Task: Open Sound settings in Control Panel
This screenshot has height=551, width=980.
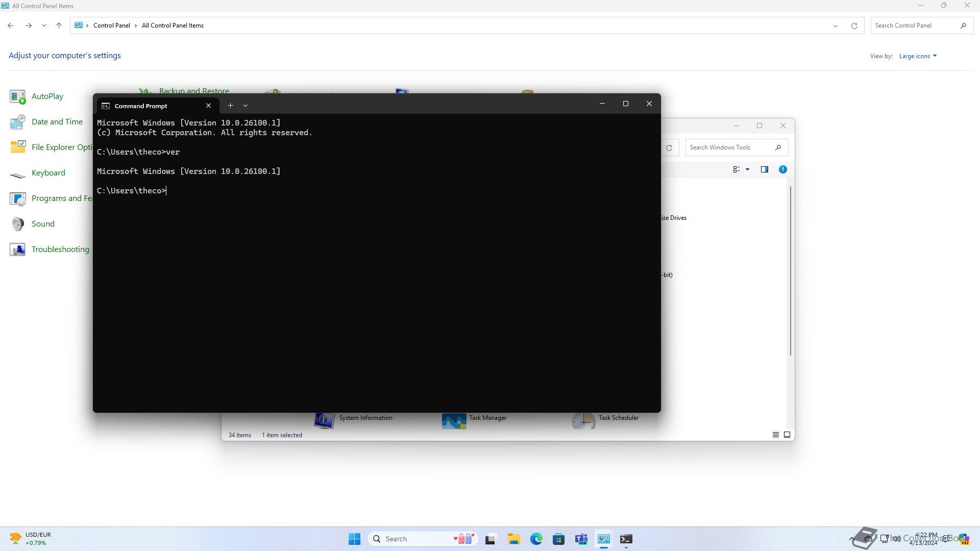Action: point(32,224)
